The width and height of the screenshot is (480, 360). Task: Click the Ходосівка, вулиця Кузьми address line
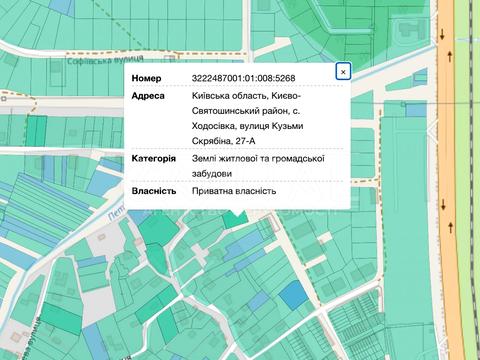click(x=247, y=126)
